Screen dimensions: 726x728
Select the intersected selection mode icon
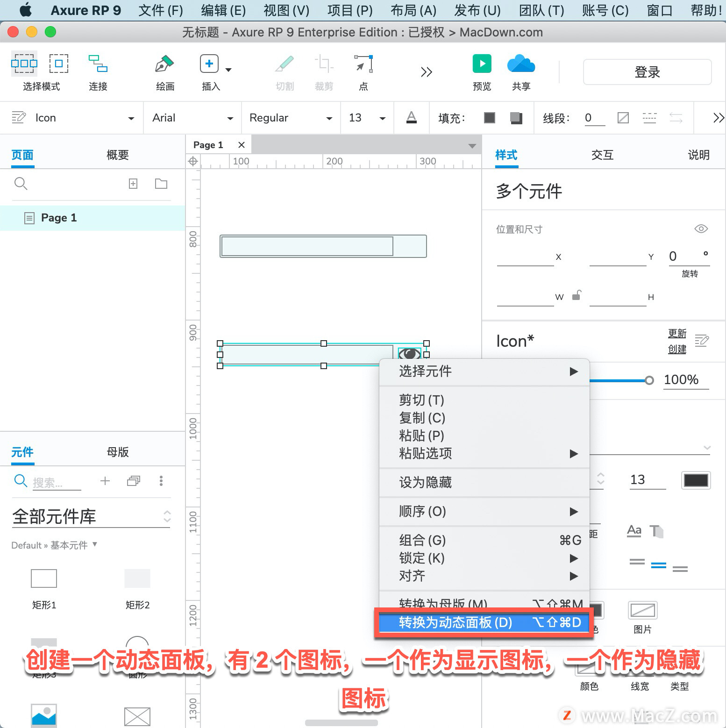coord(24,64)
